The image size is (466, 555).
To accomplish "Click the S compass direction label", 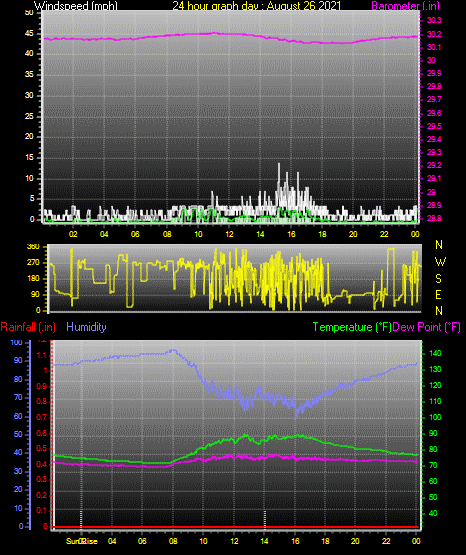I will coord(438,279).
